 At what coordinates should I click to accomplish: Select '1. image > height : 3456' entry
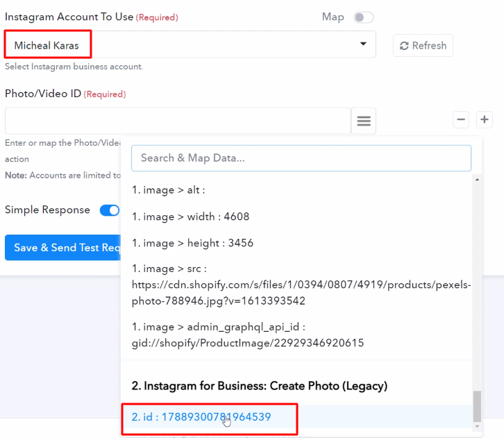[192, 243]
